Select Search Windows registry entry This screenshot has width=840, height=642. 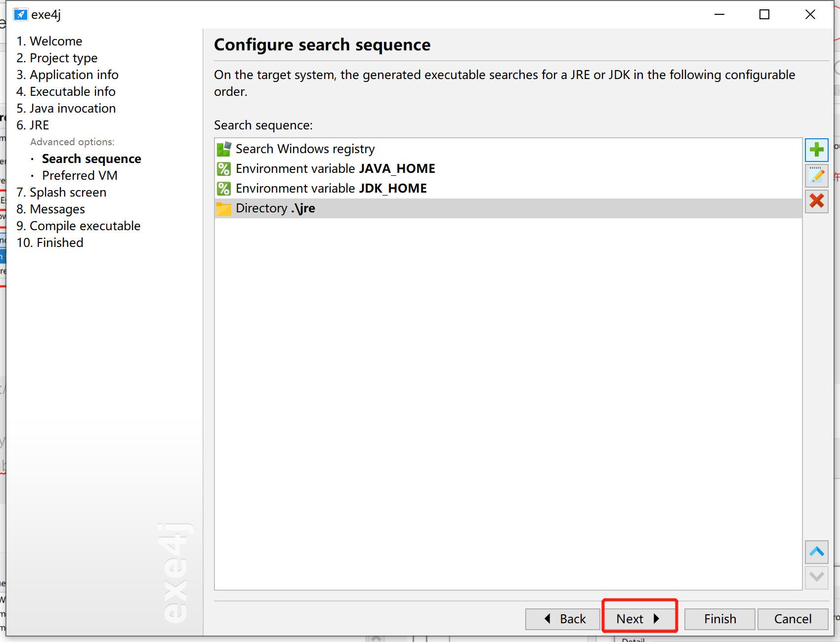508,149
